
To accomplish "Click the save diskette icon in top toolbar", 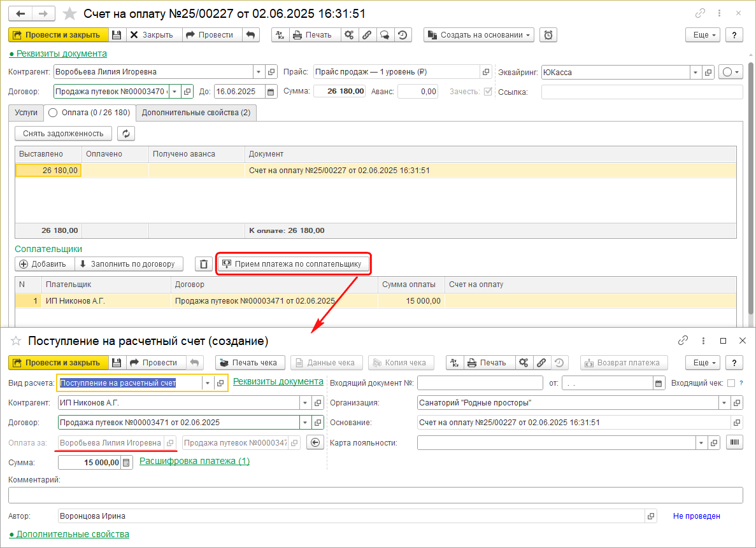I will tap(117, 35).
